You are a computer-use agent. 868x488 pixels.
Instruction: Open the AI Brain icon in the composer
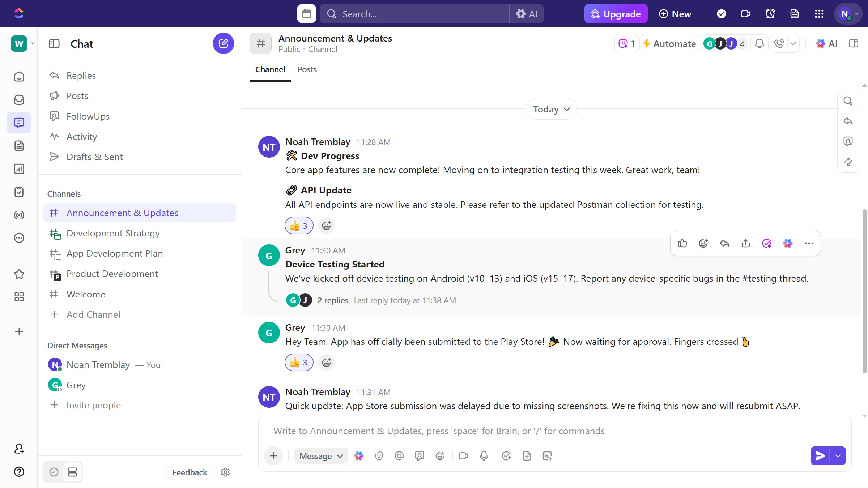click(358, 456)
